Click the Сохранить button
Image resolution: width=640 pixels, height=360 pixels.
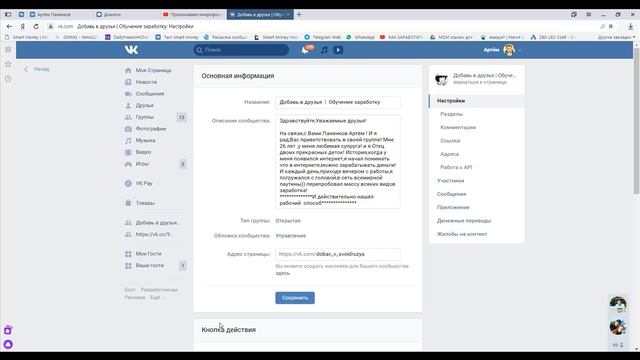(x=295, y=298)
